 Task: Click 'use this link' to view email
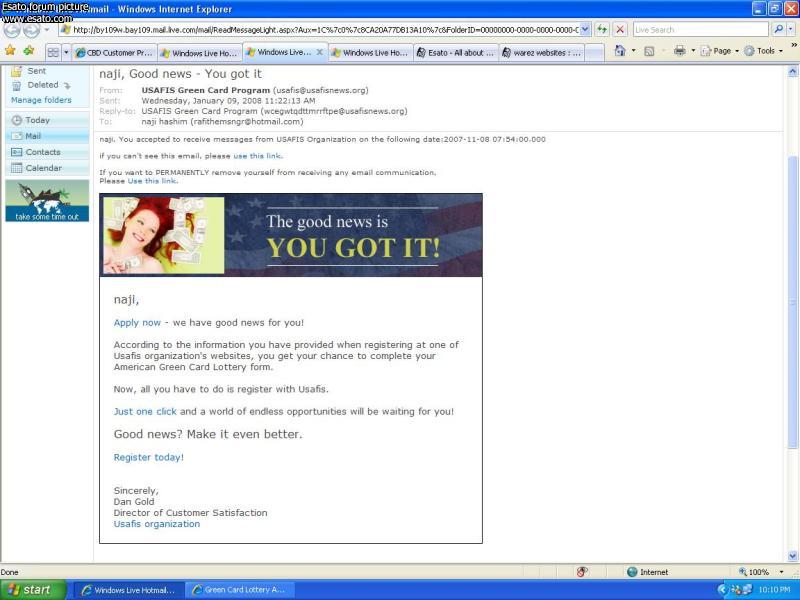[257, 156]
